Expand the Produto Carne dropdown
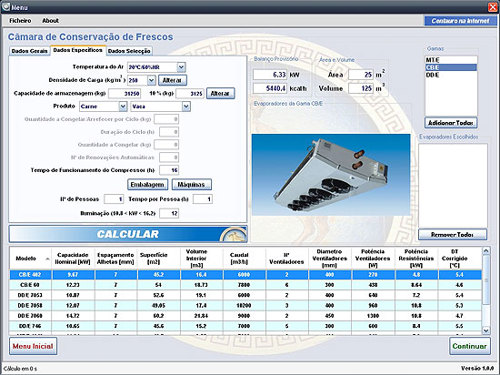 tap(123, 106)
